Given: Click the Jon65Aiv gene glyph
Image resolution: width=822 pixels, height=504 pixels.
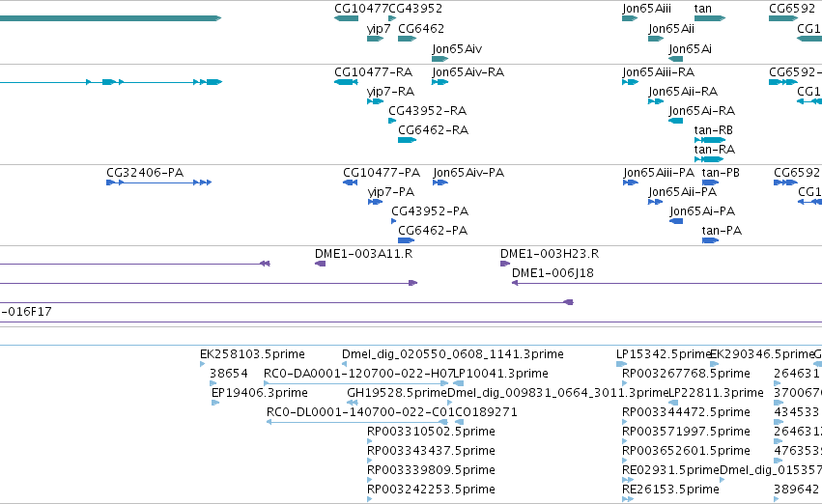Looking at the screenshot, I should (440, 59).
